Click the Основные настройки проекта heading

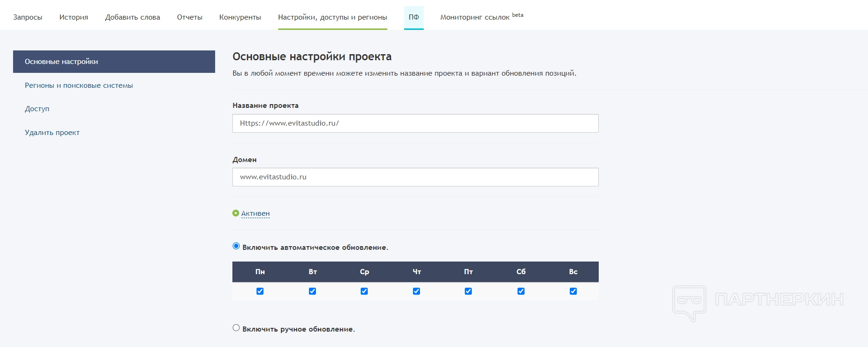(312, 57)
